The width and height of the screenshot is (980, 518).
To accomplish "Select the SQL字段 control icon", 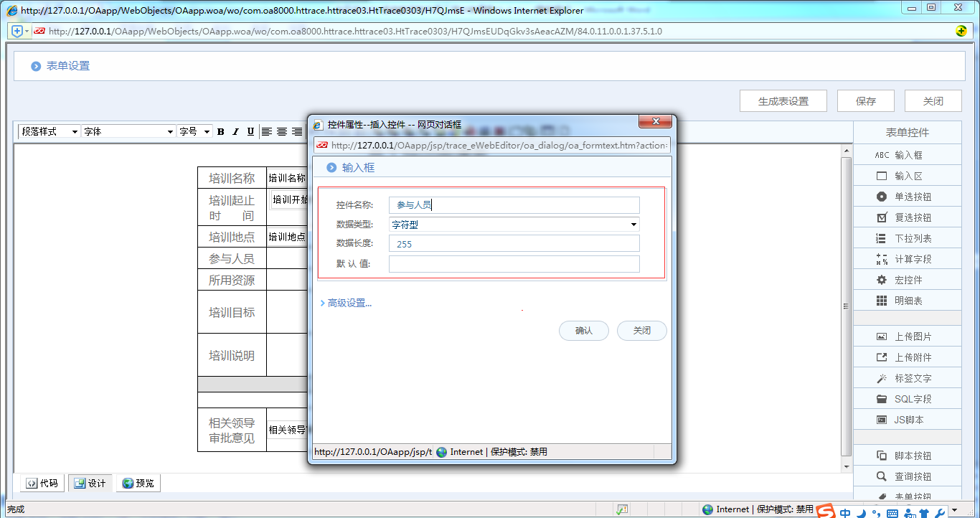I will pos(907,398).
